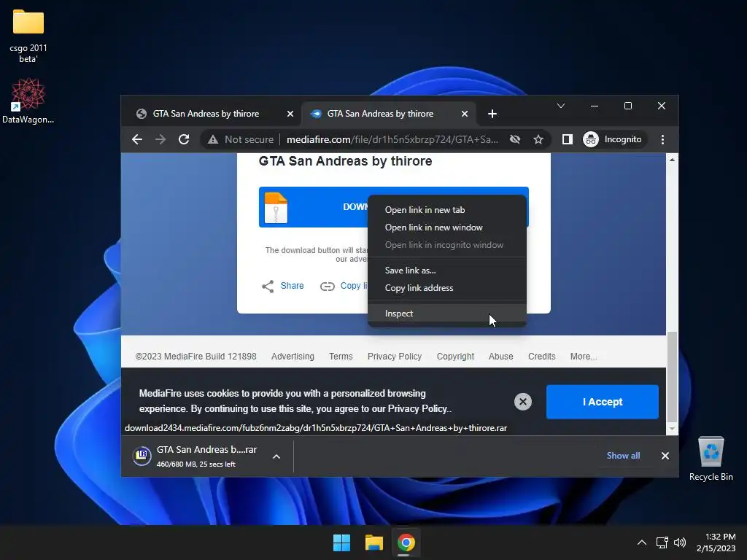The width and height of the screenshot is (747, 560).
Task: Open the clock showing 1:32 PM
Action: [716, 542]
